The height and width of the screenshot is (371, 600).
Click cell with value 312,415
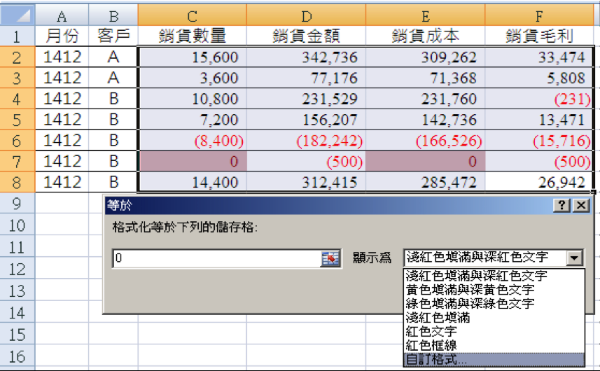point(306,182)
